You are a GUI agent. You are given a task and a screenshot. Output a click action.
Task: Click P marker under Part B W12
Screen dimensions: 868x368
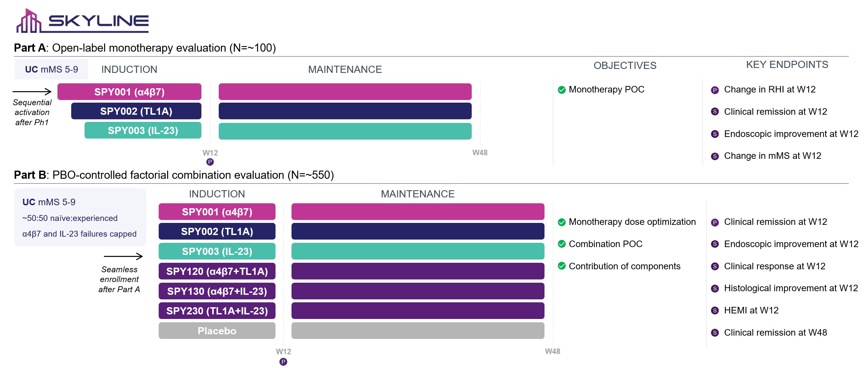pyautogui.click(x=283, y=362)
